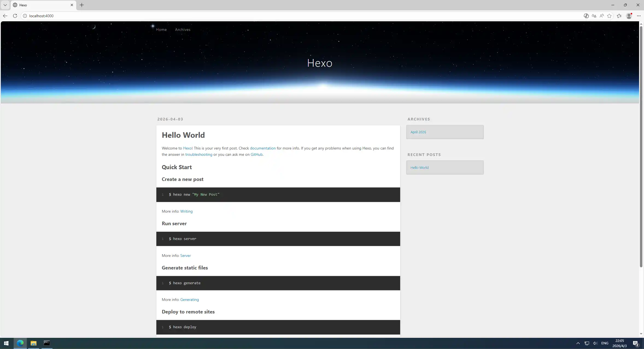Open the Generating more-info link
644x349 pixels.
tap(189, 300)
